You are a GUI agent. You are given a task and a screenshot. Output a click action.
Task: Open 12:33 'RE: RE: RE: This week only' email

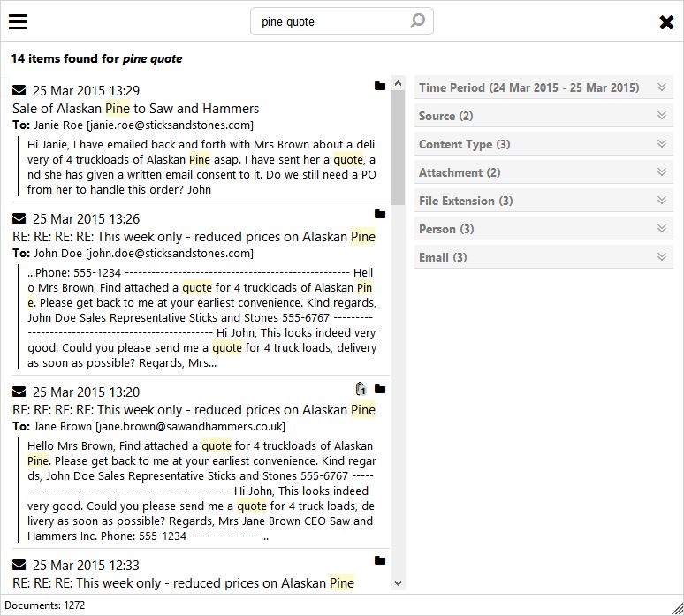(183, 582)
